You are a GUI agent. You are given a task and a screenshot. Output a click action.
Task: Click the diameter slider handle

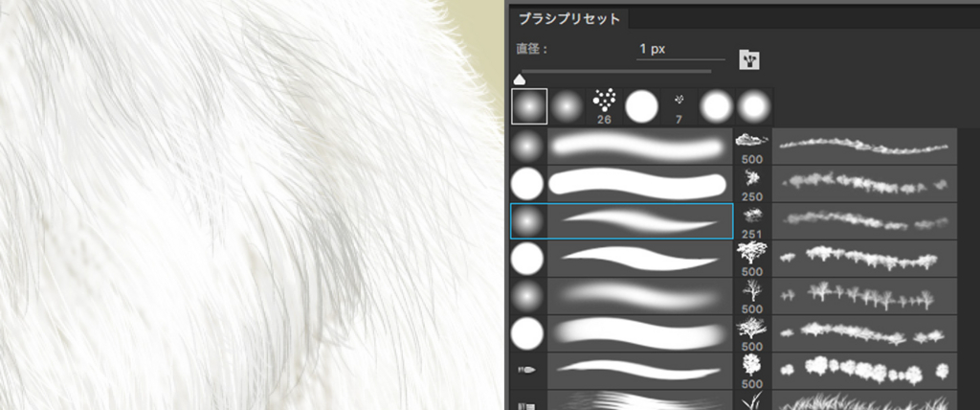tap(519, 79)
